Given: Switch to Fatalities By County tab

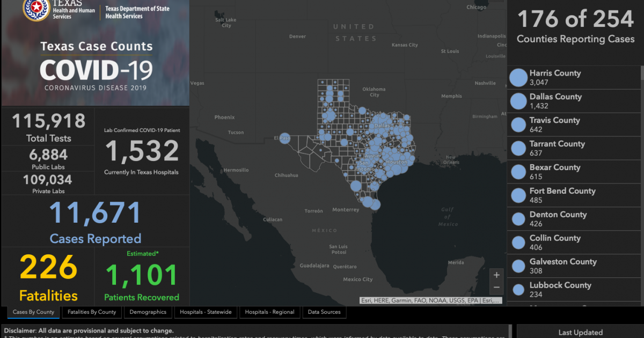Looking at the screenshot, I should tap(92, 312).
